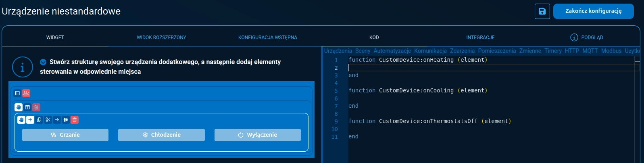Image resolution: width=644 pixels, height=163 pixels.
Task: Click empty line 6 in code editor
Action: pos(403,98)
